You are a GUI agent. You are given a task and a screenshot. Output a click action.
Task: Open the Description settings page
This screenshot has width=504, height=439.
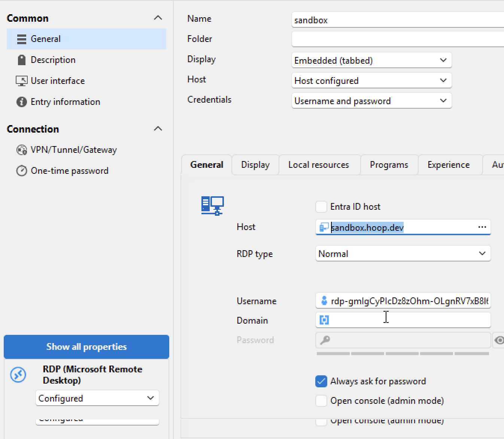(x=53, y=60)
